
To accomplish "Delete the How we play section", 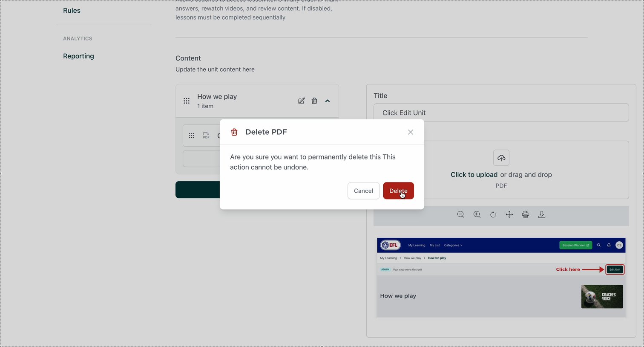I will click(314, 101).
